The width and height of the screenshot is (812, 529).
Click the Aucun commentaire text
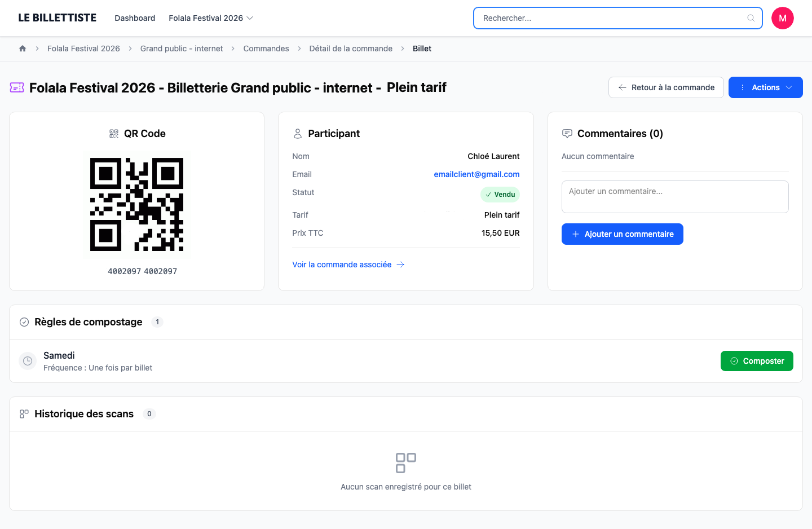tap(598, 156)
